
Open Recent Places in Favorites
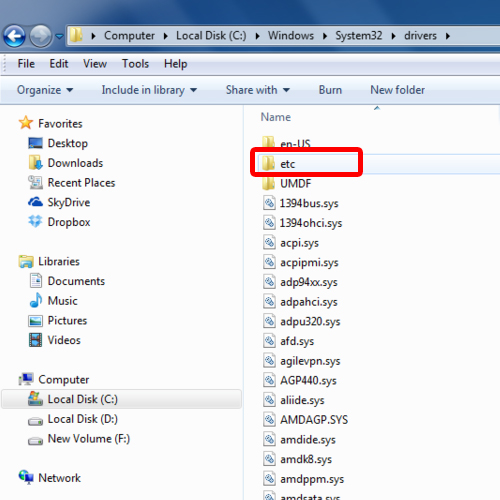[x=81, y=183]
